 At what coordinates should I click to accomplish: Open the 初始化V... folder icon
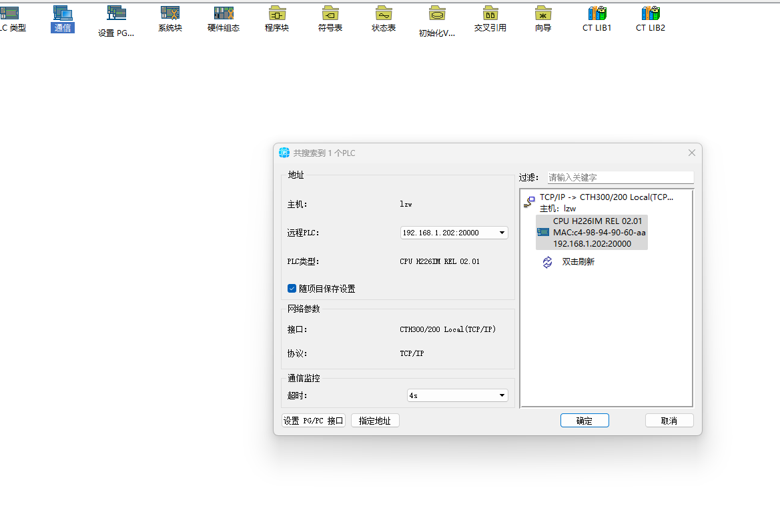[437, 13]
